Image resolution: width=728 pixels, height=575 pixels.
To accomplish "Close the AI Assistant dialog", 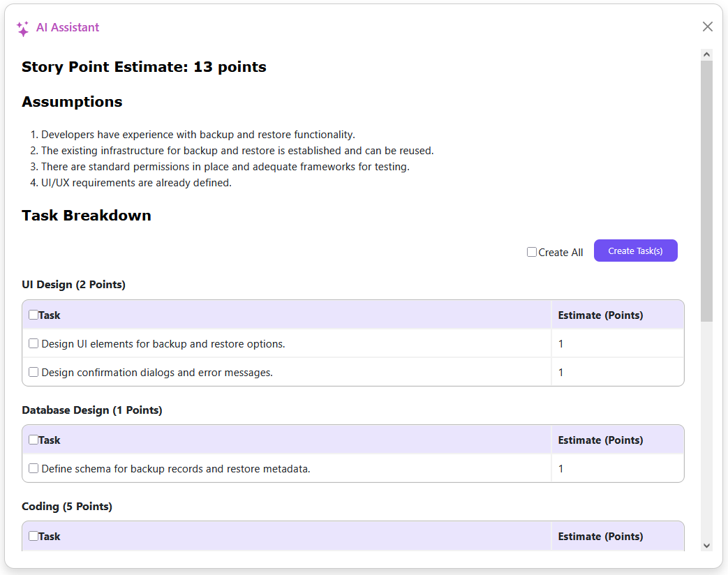I will coord(707,27).
